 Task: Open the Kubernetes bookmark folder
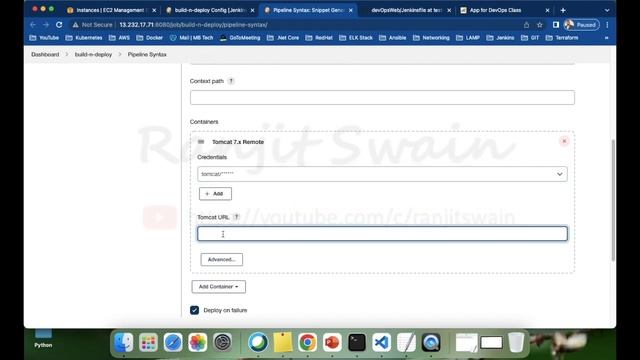[84, 38]
